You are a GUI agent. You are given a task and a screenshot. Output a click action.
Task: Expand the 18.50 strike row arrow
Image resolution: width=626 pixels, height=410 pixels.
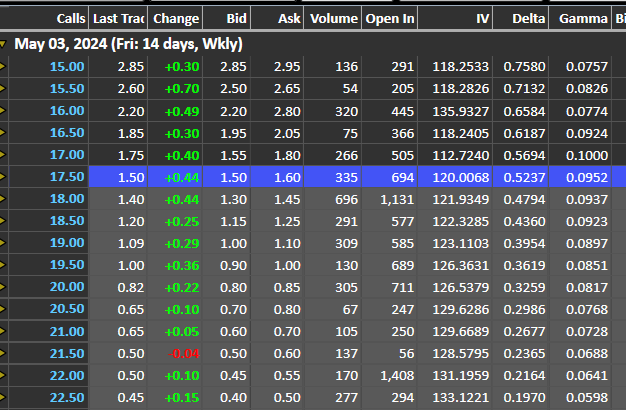click(x=3, y=221)
